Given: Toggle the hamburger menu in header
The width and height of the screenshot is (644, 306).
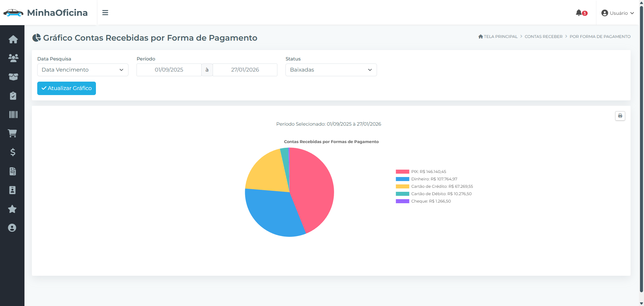Looking at the screenshot, I should (x=105, y=13).
